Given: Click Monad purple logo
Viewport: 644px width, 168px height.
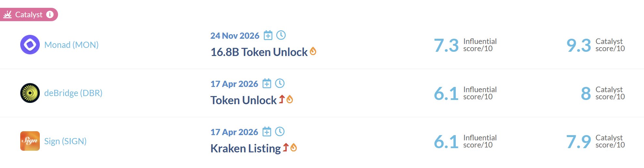Looking at the screenshot, I should [30, 45].
